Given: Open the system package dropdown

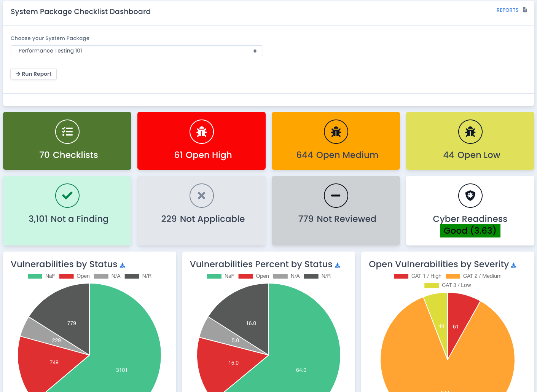Looking at the screenshot, I should click(x=137, y=51).
